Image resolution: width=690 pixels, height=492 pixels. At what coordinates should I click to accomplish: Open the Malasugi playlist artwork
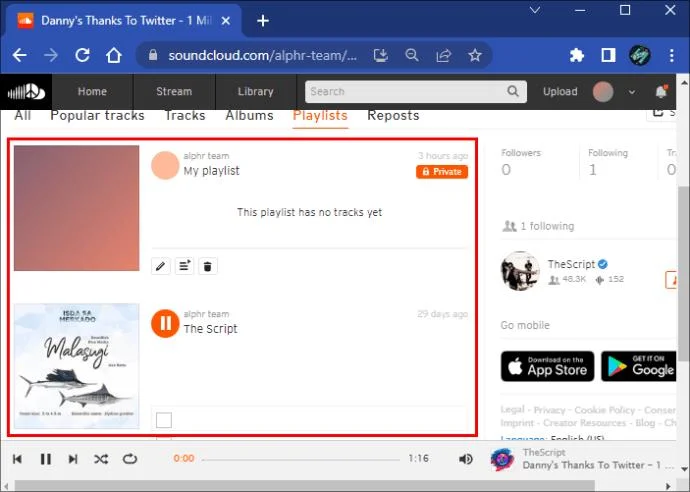pyautogui.click(x=77, y=366)
